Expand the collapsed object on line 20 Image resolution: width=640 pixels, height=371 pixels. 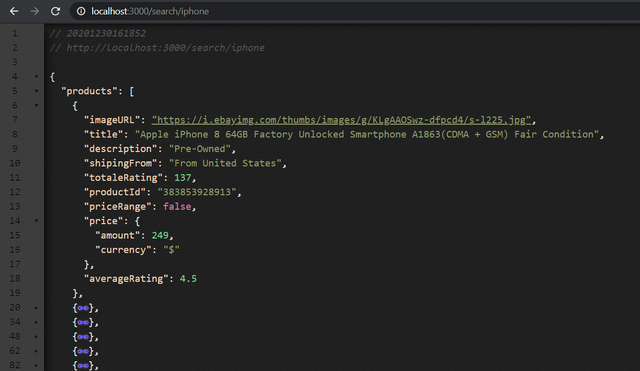(x=36, y=308)
